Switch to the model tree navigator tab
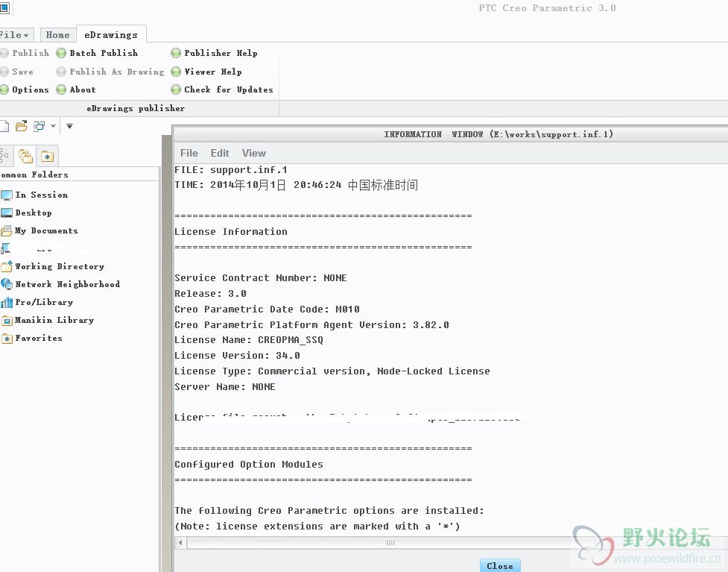 pyautogui.click(x=4, y=156)
